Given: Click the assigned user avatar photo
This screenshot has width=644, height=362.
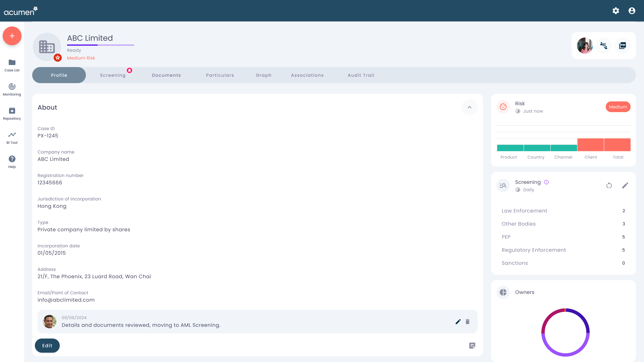Looking at the screenshot, I should [x=585, y=45].
